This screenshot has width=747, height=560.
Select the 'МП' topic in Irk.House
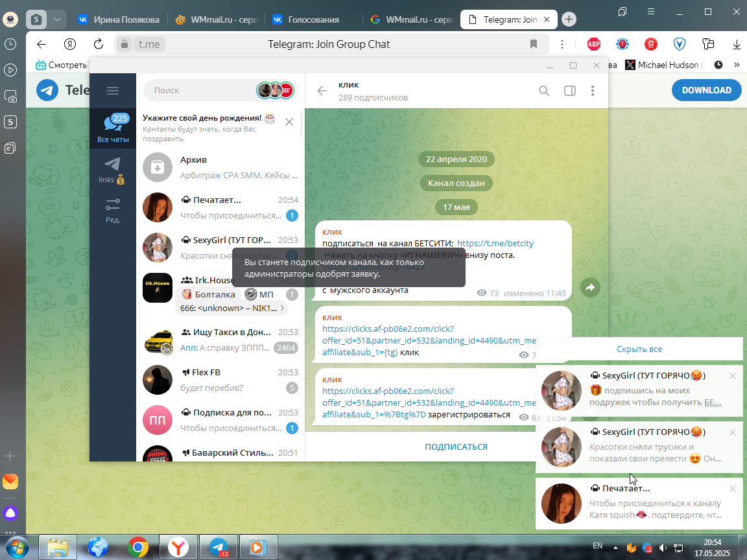click(259, 294)
